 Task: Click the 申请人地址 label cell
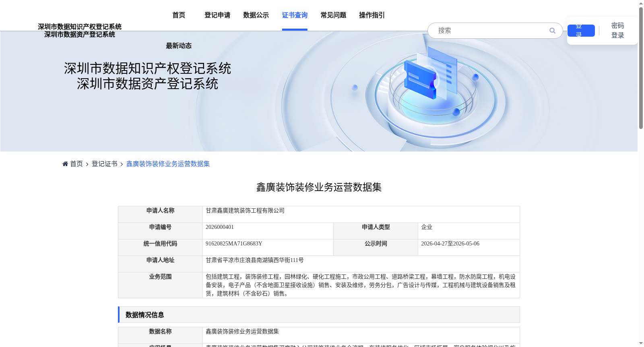pyautogui.click(x=160, y=264)
